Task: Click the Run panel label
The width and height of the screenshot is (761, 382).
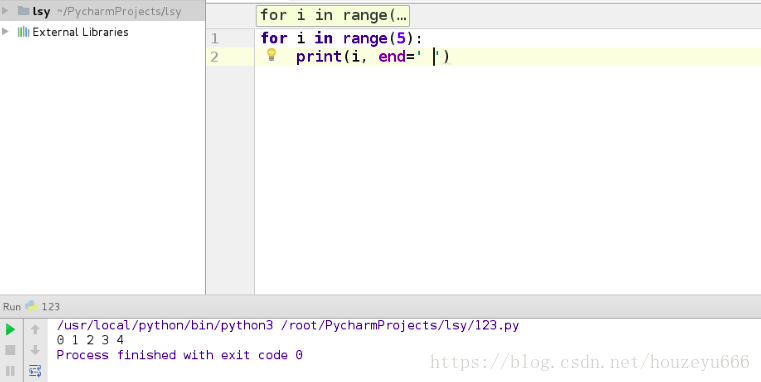Action: coord(12,307)
